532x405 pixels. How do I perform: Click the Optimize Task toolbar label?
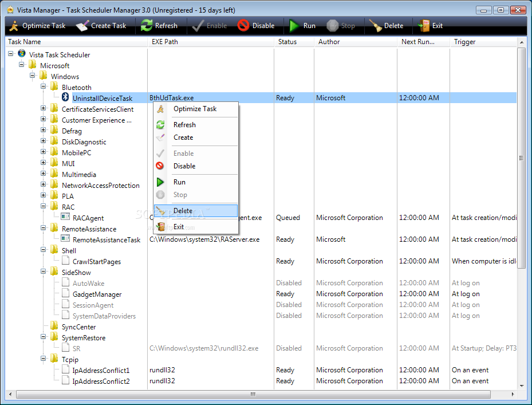coord(44,26)
